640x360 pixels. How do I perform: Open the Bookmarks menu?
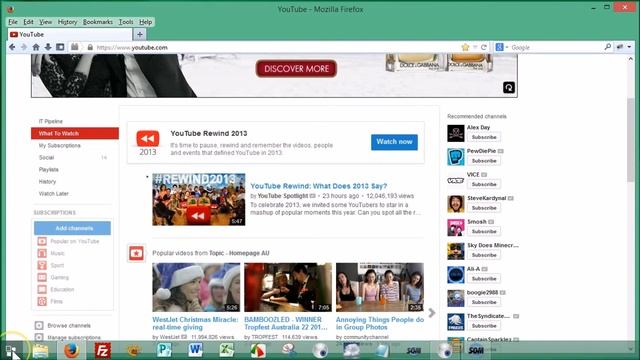pos(98,22)
